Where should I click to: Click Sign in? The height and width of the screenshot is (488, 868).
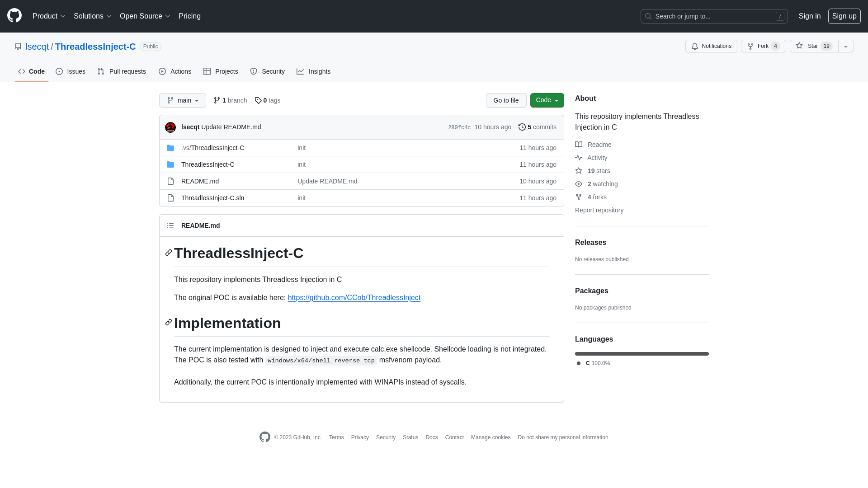[x=810, y=16]
